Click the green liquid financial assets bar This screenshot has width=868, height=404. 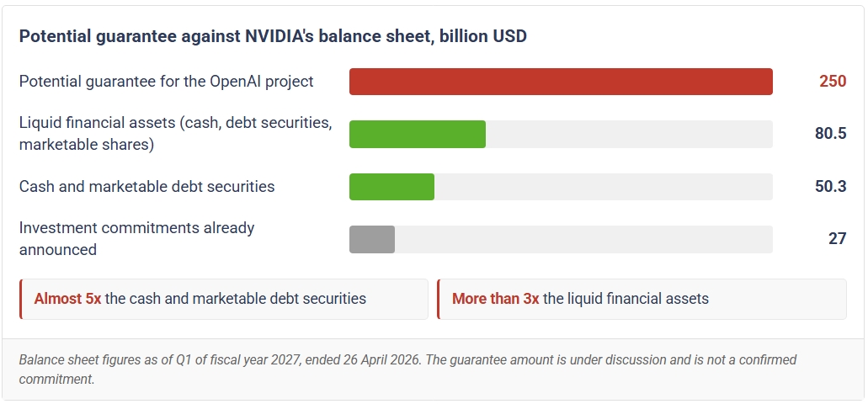click(418, 134)
